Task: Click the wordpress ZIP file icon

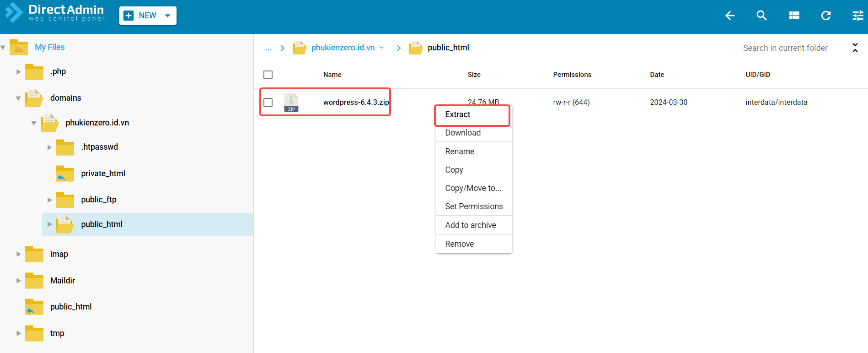Action: click(x=291, y=103)
